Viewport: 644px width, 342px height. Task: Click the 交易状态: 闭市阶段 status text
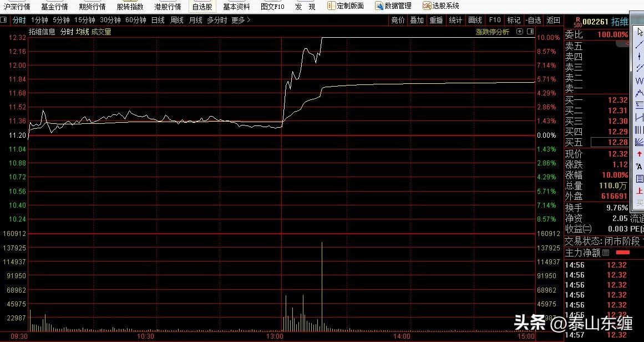(602, 242)
